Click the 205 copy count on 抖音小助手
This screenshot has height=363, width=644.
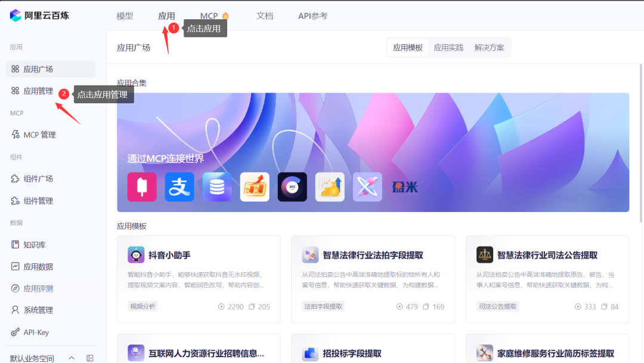pos(259,307)
